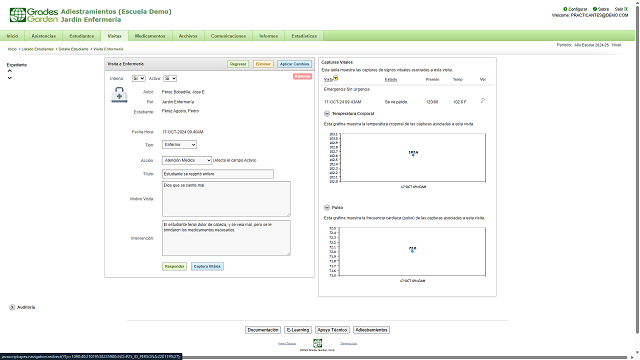Click the Aplicar Cambios button
Viewport: 640px width, 360px height.
pos(295,64)
